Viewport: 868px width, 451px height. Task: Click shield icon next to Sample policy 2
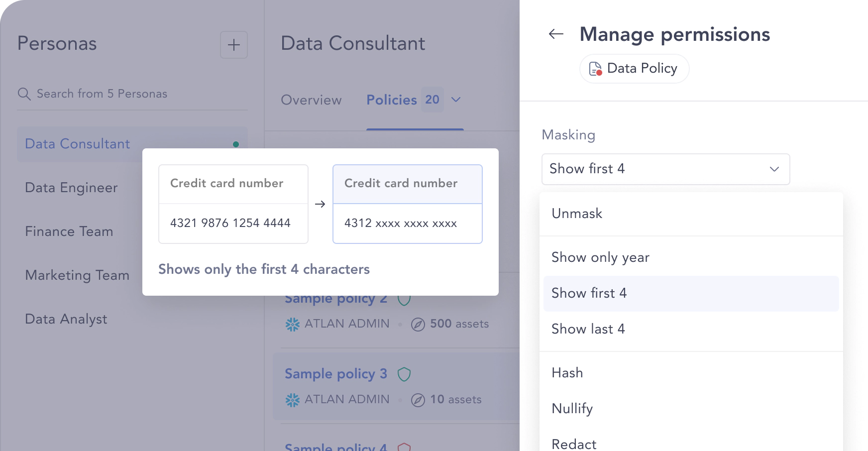[404, 300]
